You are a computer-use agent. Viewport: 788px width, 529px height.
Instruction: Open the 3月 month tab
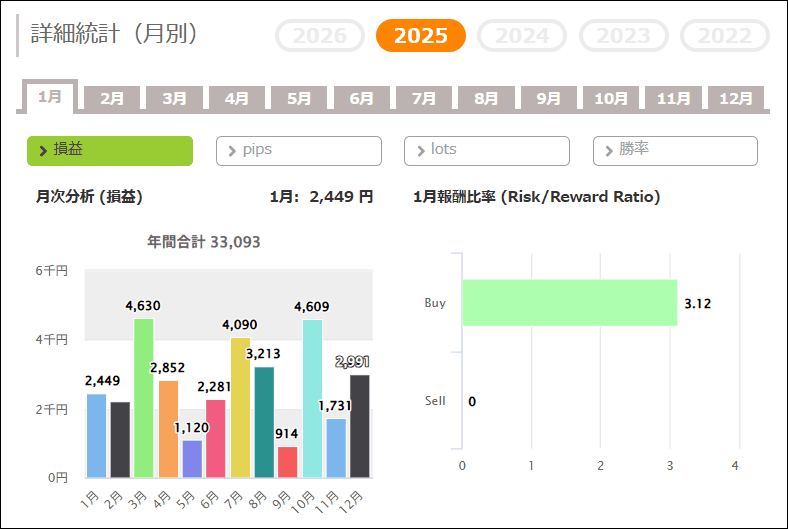(x=174, y=98)
